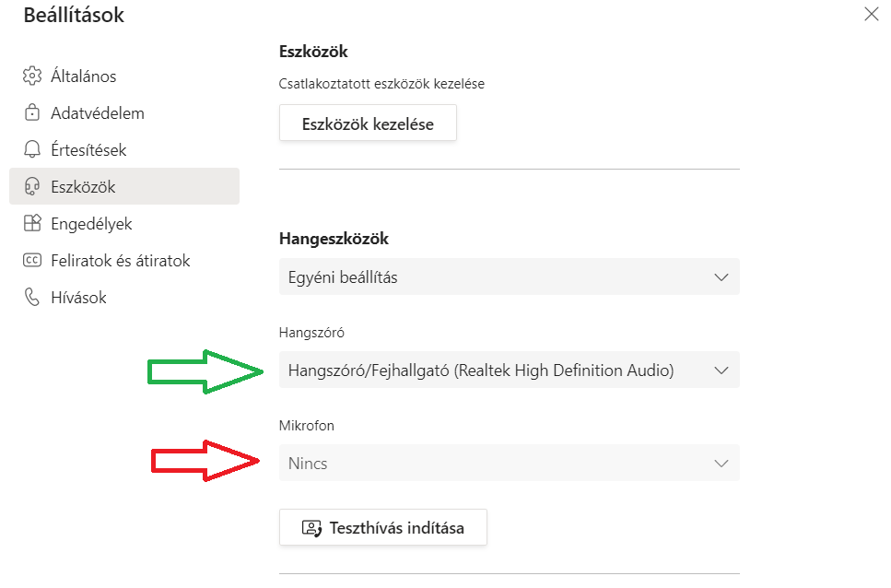Click the chevron on the Hangszóró dropdown
The height and width of the screenshot is (588, 891).
coord(721,370)
